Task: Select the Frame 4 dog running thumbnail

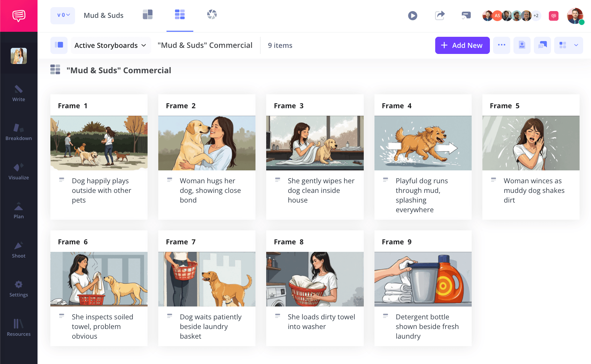Action: 423,143
